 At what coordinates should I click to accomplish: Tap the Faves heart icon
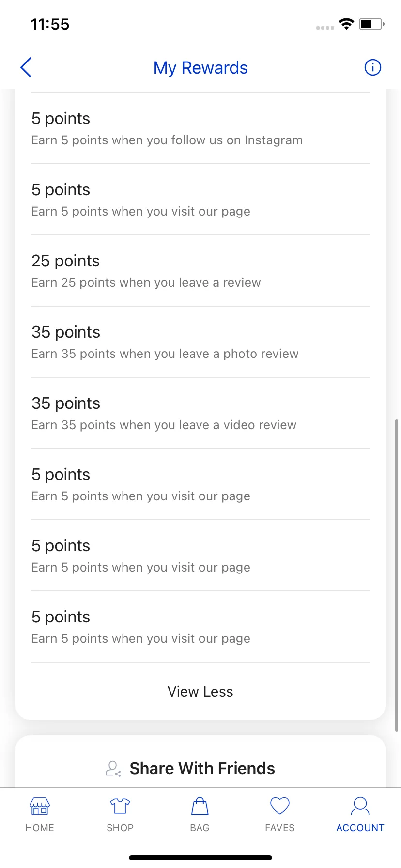coord(280,806)
